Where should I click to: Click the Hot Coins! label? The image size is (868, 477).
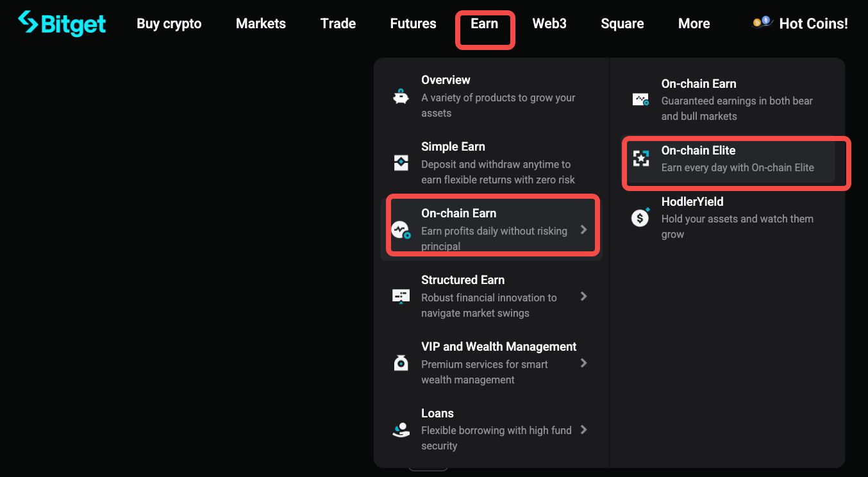814,24
